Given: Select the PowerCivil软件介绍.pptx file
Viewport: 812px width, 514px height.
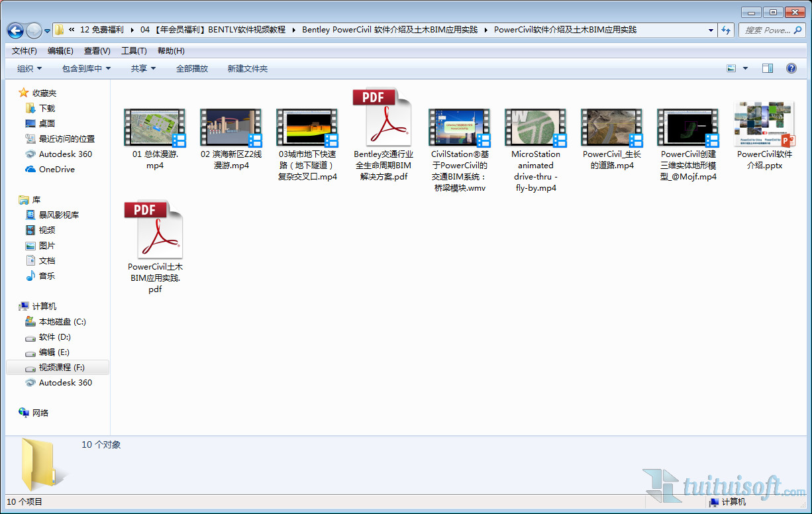Looking at the screenshot, I should pyautogui.click(x=764, y=125).
